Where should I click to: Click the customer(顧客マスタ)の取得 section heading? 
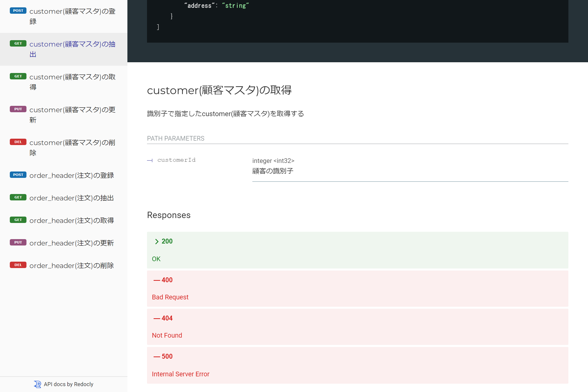click(219, 90)
